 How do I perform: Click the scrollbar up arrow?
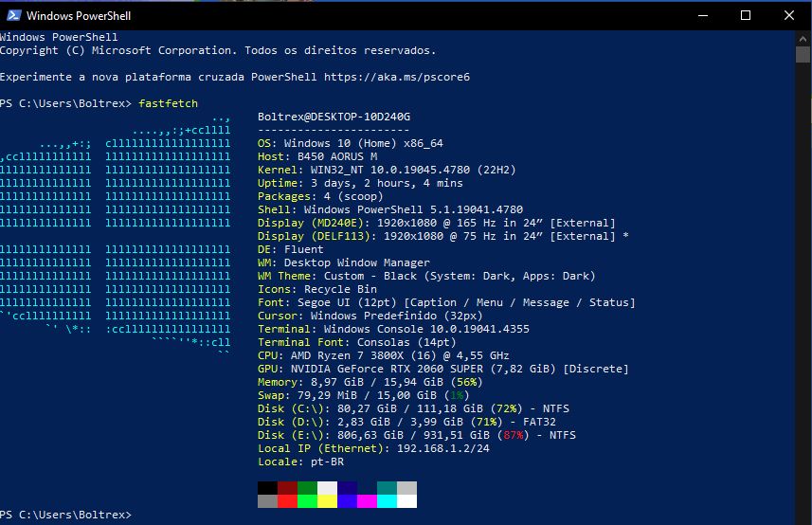pyautogui.click(x=803, y=38)
